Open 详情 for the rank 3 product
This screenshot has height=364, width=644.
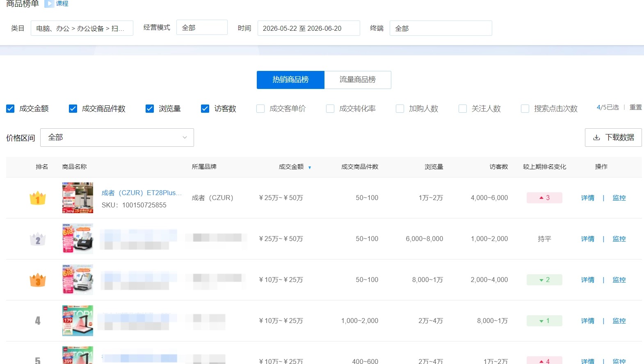click(x=588, y=280)
